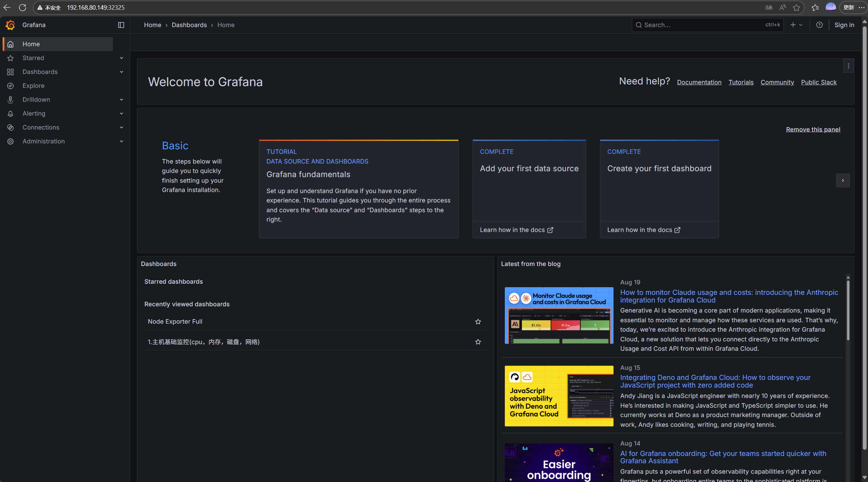Expand the Dashboards section chevron

coord(122,72)
